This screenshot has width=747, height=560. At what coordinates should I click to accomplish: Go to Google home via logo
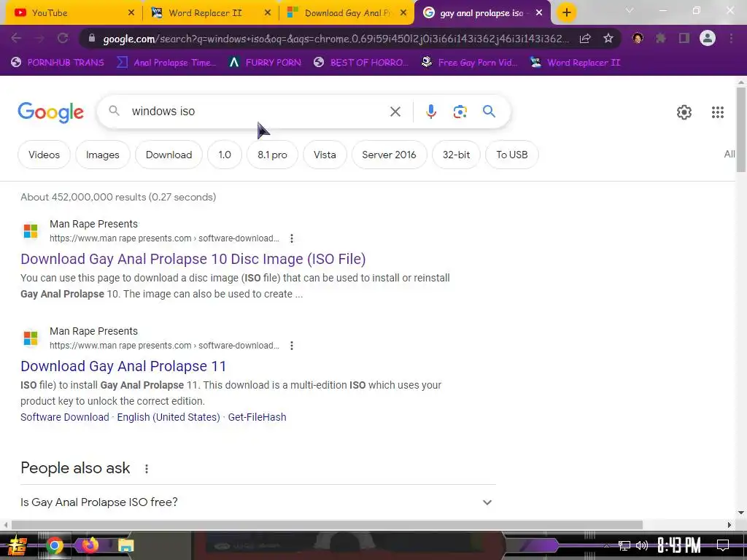click(51, 112)
